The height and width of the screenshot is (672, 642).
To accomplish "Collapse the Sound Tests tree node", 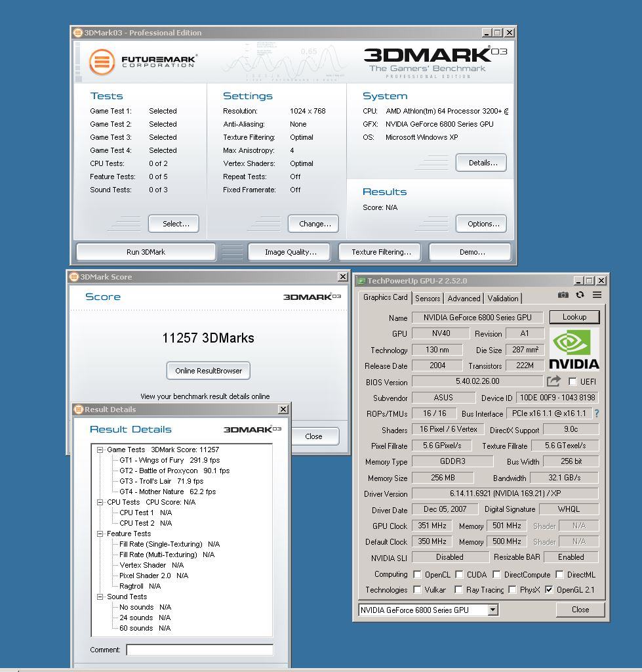I will pyautogui.click(x=100, y=597).
